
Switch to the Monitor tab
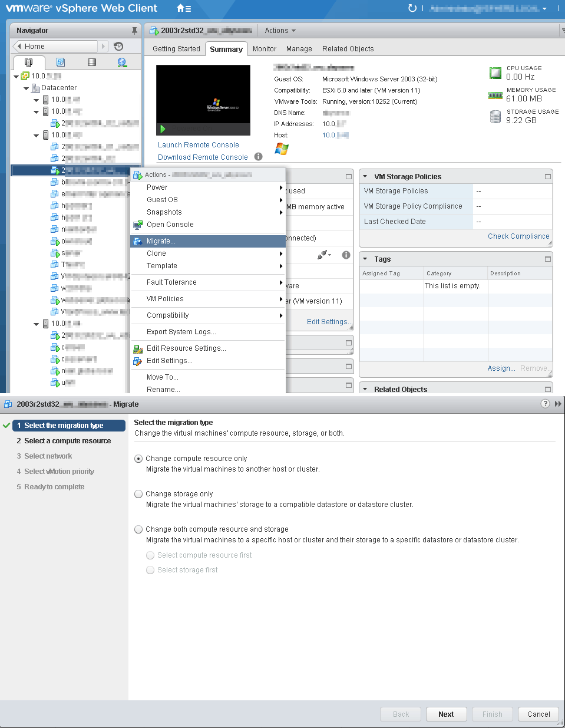pyautogui.click(x=265, y=49)
